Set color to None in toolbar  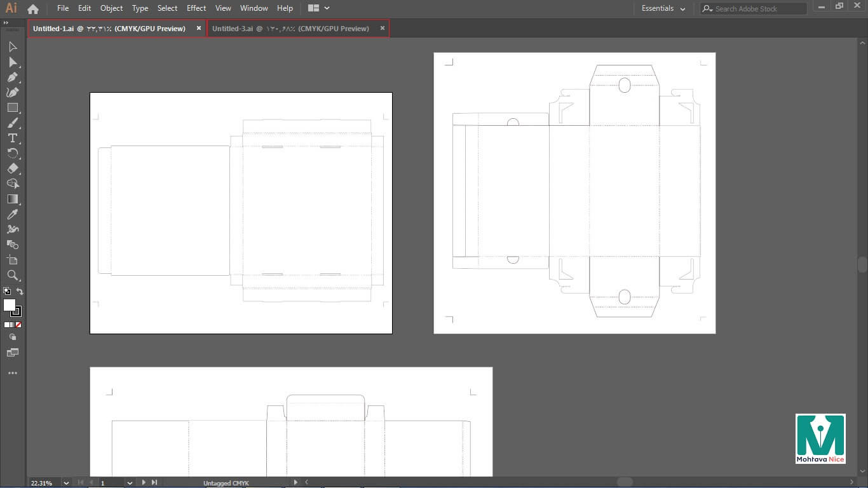[18, 325]
